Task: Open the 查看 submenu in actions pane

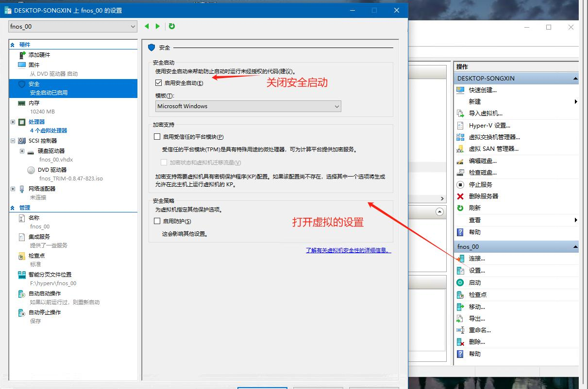Action: pyautogui.click(x=517, y=220)
